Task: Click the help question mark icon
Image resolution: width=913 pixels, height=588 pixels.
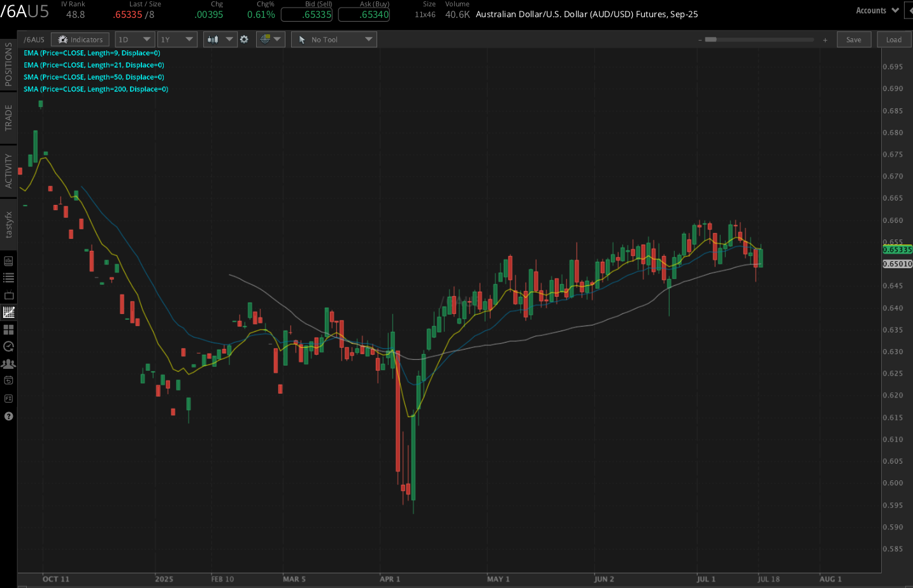Action: coord(9,416)
